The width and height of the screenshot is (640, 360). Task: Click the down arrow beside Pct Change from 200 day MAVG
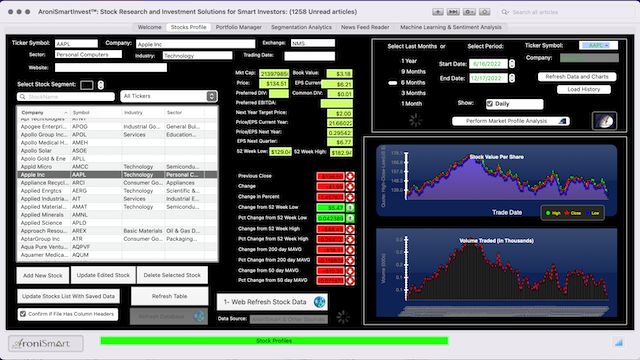tap(350, 260)
